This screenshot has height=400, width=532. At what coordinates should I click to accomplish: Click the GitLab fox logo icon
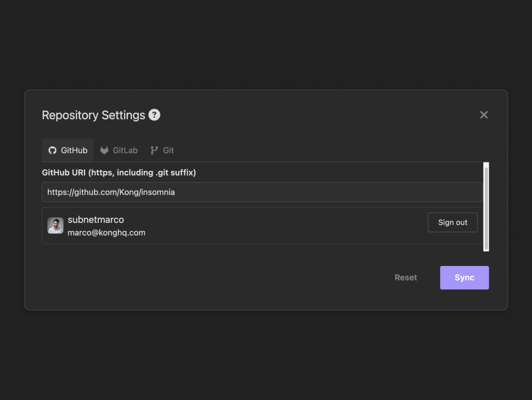(104, 150)
